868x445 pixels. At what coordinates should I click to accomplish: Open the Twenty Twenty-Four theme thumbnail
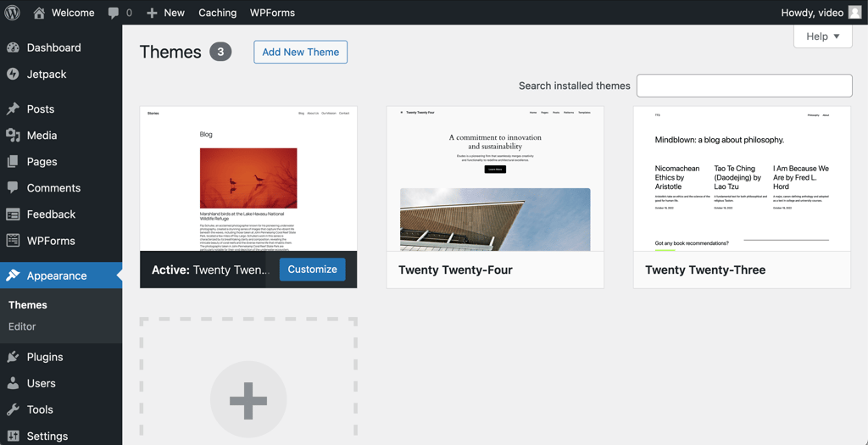pos(495,179)
